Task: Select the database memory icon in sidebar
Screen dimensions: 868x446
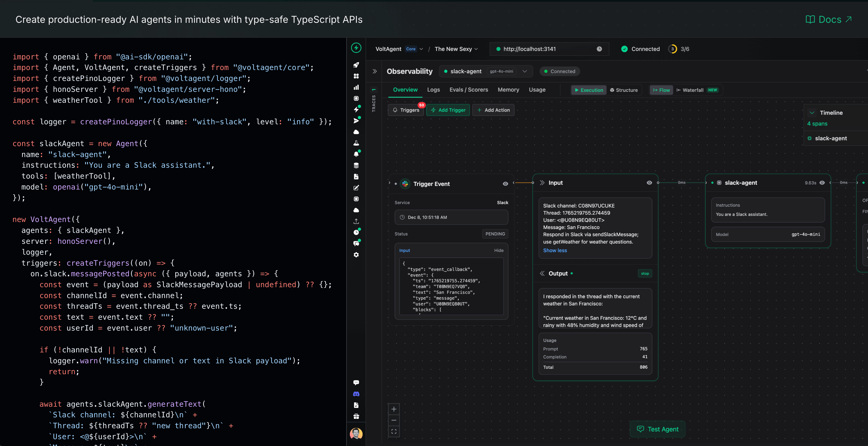Action: point(356,165)
